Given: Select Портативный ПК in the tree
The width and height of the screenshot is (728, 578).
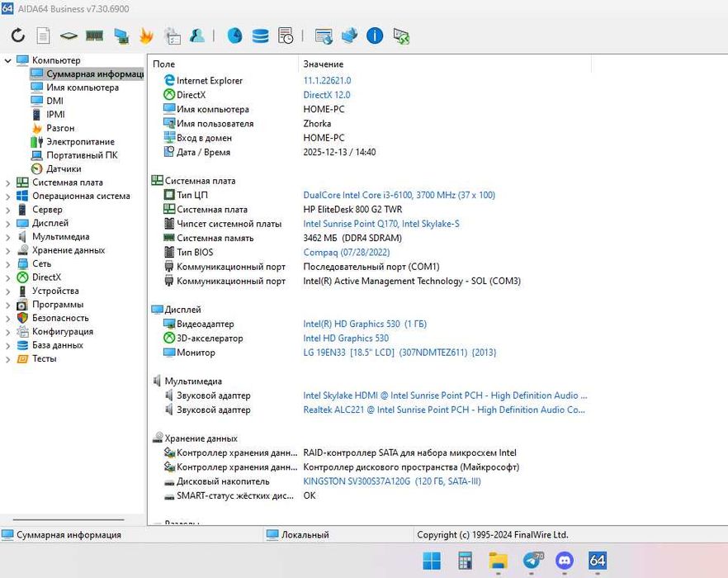Looking at the screenshot, I should point(82,155).
